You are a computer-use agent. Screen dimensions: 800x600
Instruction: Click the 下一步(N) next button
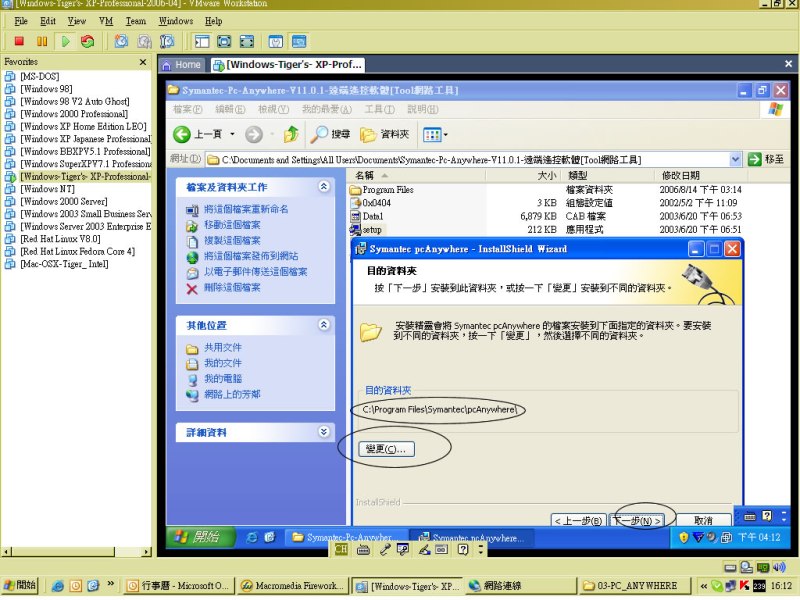click(x=637, y=520)
